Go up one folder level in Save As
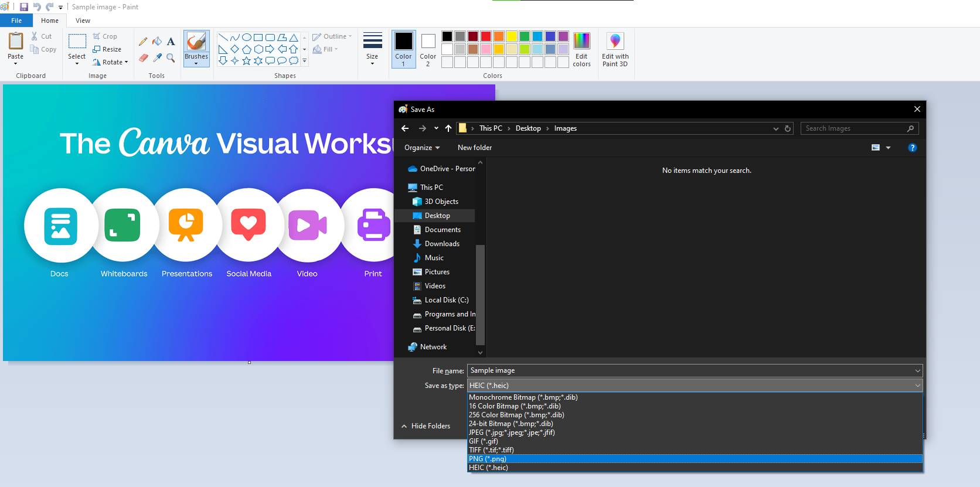Screen dimensions: 980x487 click(x=448, y=128)
